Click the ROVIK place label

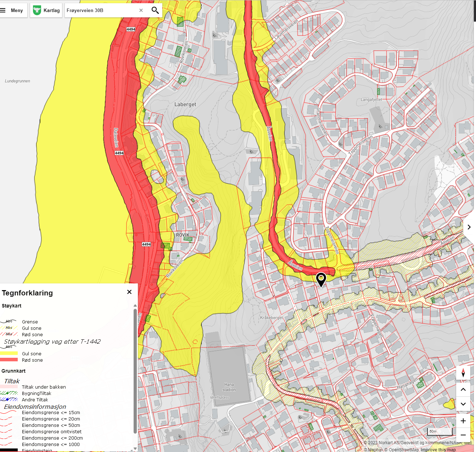(x=183, y=235)
